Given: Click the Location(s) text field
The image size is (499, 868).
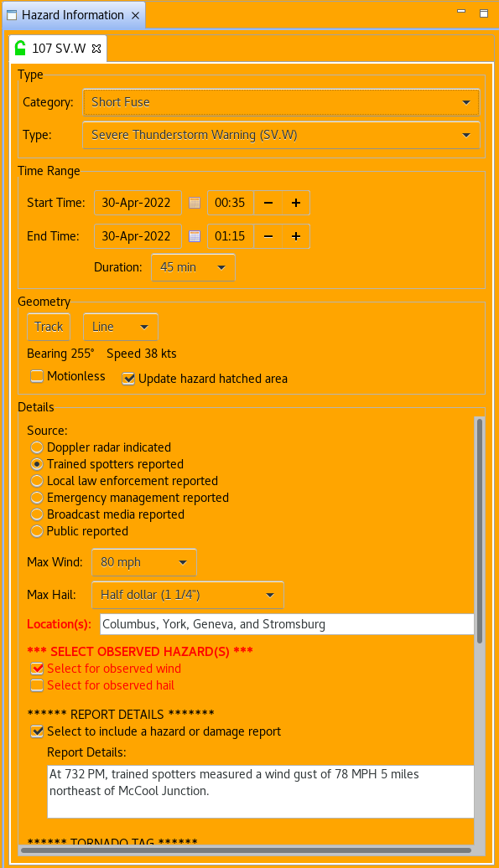Looking at the screenshot, I should coord(287,624).
